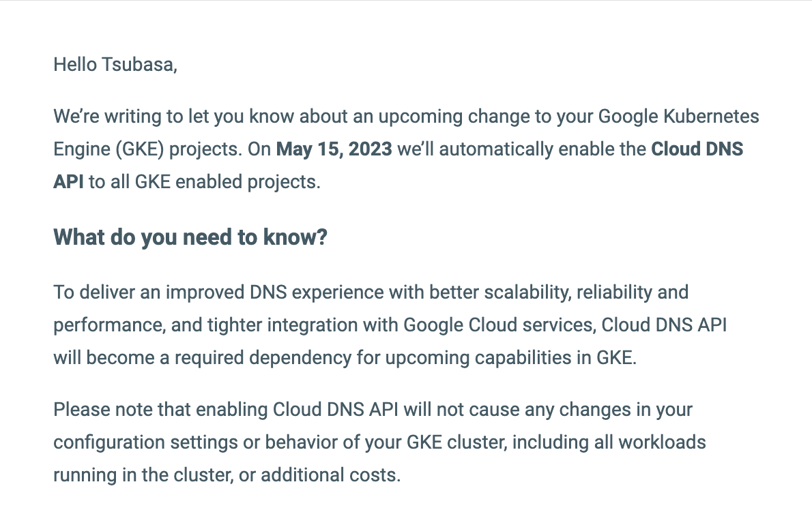This screenshot has width=812, height=510.
Task: Click the bold 'Cloud DNS' text
Action: pos(697,149)
